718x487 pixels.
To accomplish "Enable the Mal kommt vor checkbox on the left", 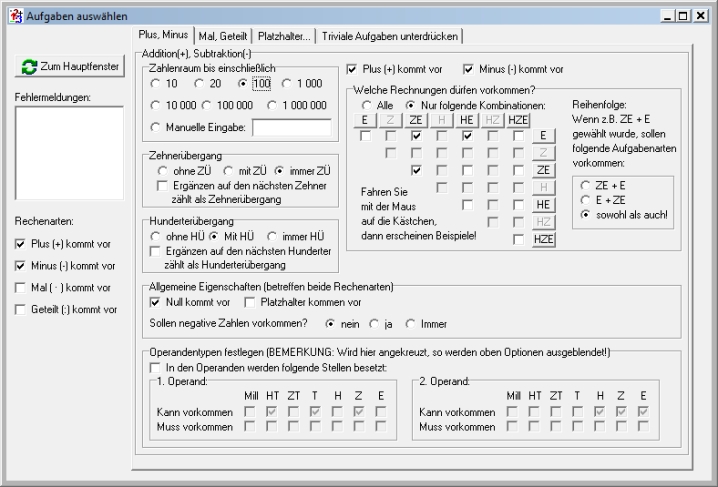I will click(22, 288).
